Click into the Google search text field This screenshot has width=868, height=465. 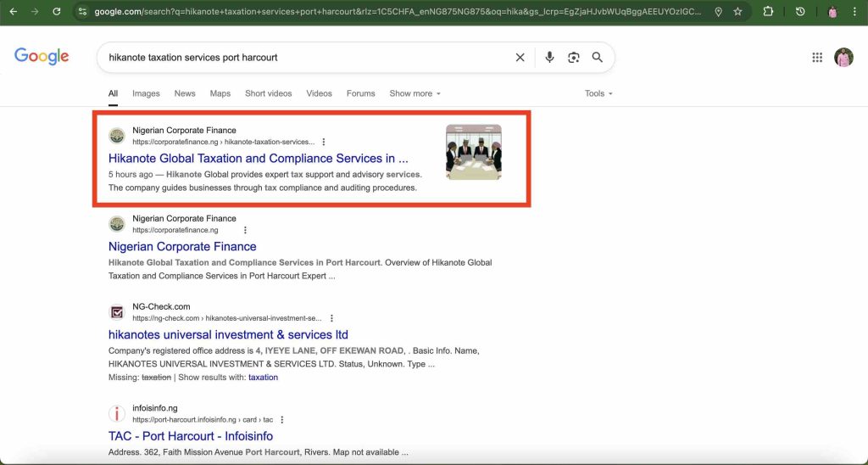[x=307, y=57]
